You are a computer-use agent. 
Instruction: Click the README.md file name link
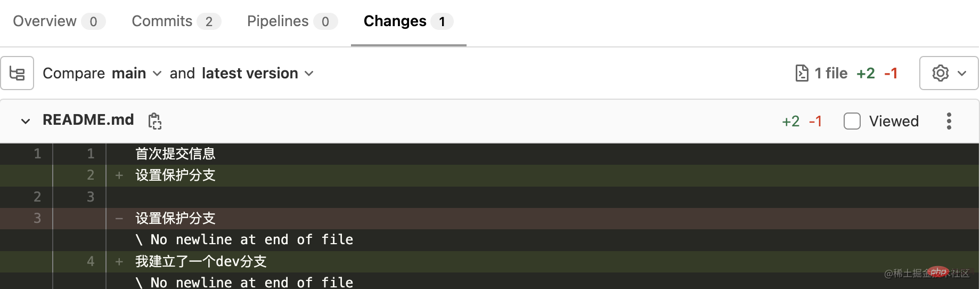click(88, 120)
